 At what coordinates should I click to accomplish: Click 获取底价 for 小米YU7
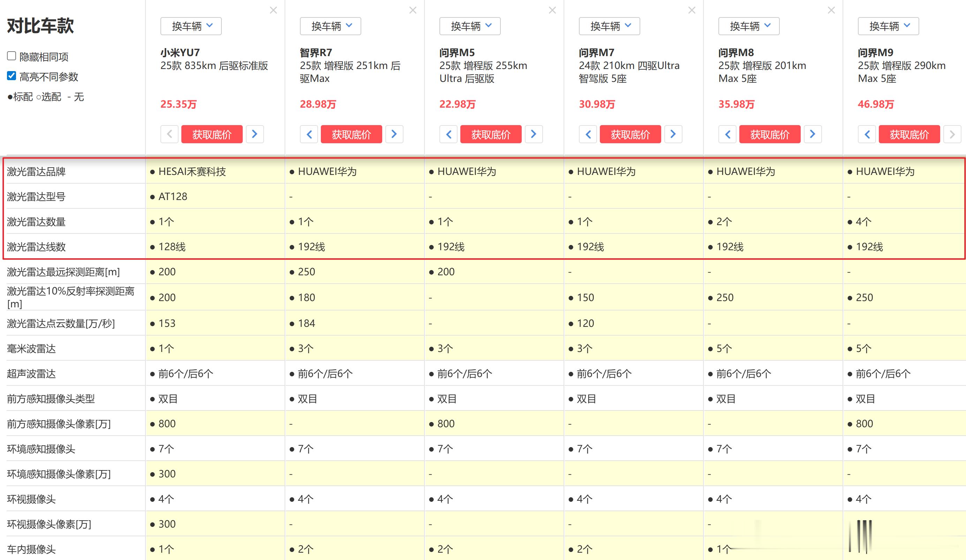pyautogui.click(x=212, y=134)
